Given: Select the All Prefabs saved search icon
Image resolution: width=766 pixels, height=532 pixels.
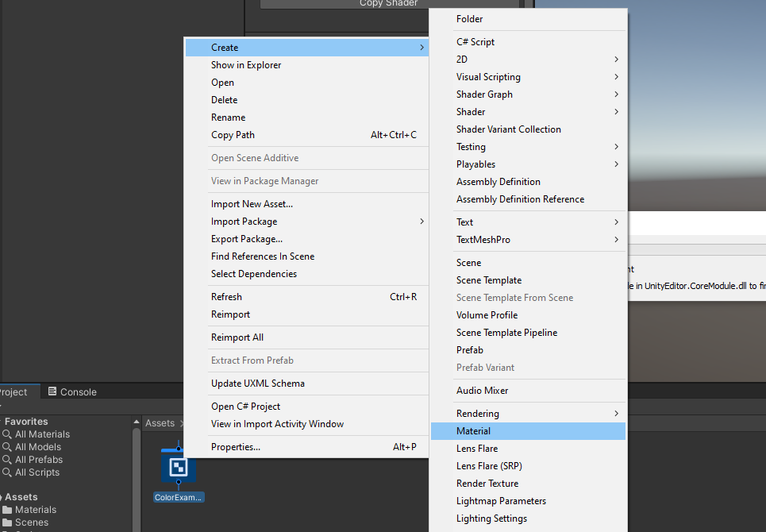Looking at the screenshot, I should (7, 460).
